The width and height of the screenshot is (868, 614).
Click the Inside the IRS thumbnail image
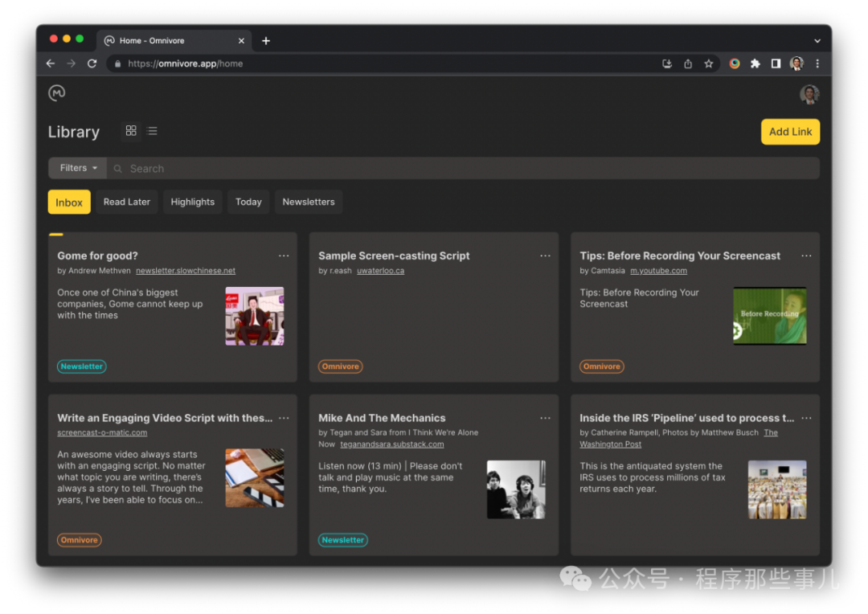click(x=777, y=489)
